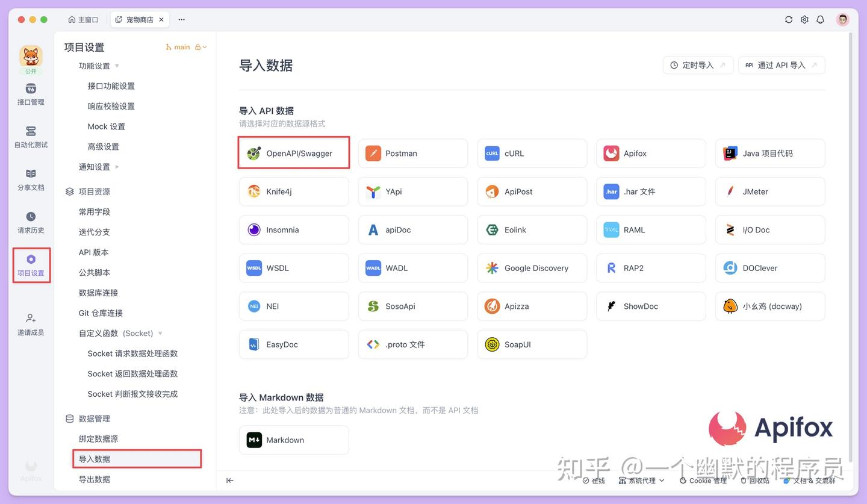Collapse the sidebar using the bottom arrow icon
Screen dimensions: 867x504
229,481
